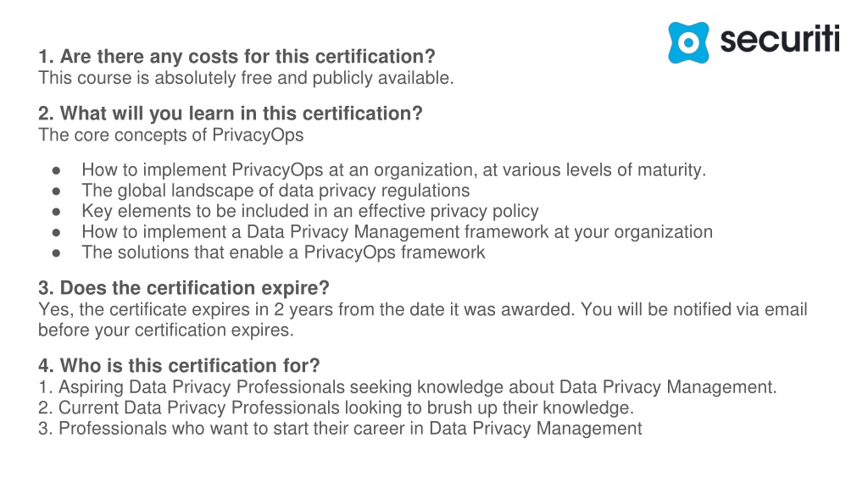Select heading 'Who is this certification for?'

pyautogui.click(x=180, y=366)
